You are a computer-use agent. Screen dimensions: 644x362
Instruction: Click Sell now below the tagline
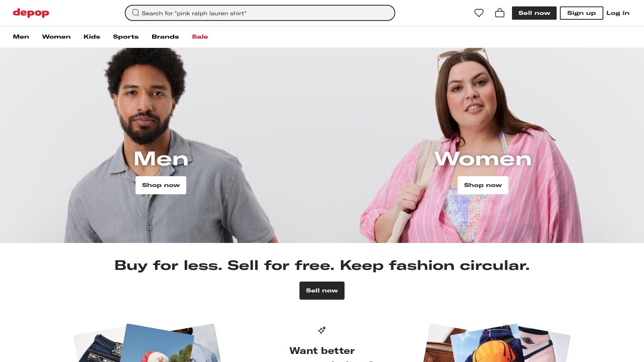point(322,290)
